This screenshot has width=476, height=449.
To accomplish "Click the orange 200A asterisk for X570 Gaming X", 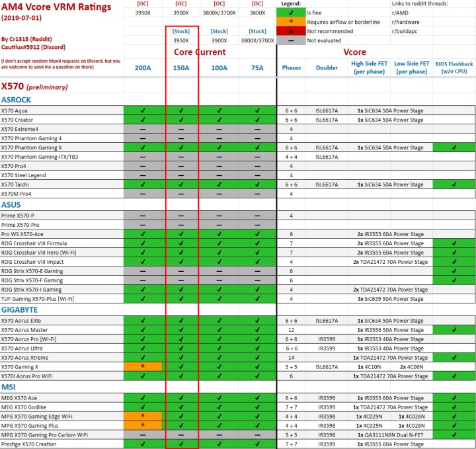I will coord(143,366).
